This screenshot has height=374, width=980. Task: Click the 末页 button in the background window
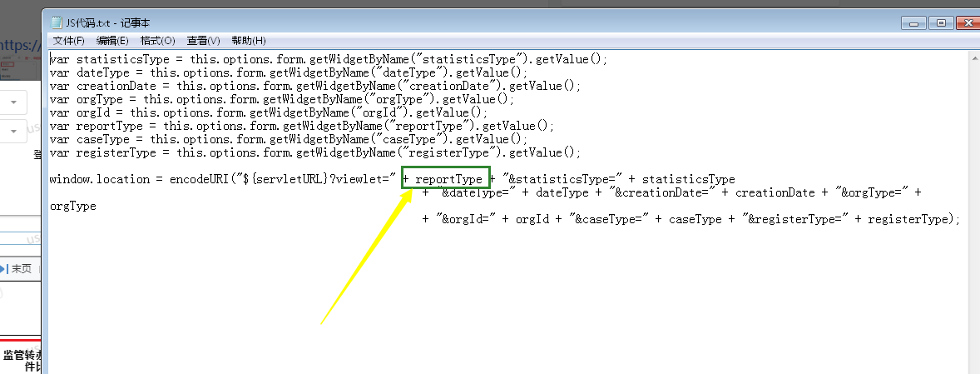(x=17, y=269)
